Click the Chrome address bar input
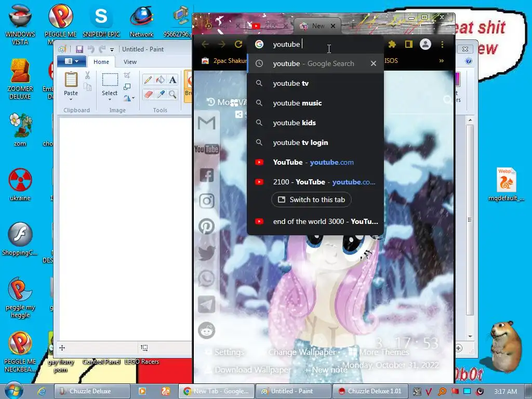532x399 pixels. 315,44
